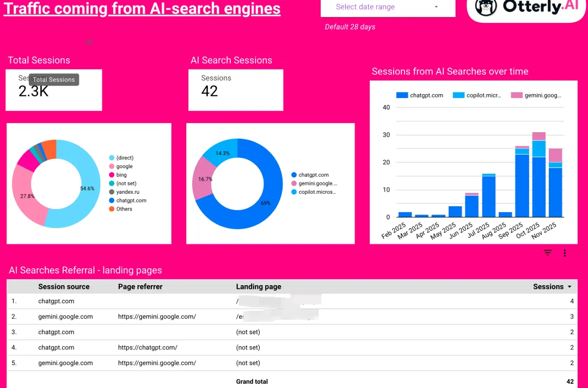Click the Oct 2025 bar
Viewport: 588px width, 388px height.
tap(538, 175)
